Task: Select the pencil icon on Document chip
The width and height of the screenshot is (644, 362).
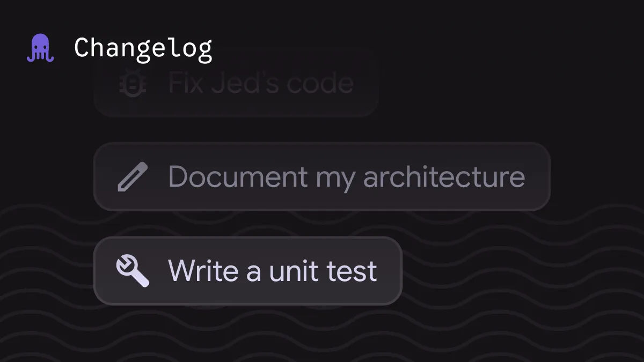Action: (132, 178)
